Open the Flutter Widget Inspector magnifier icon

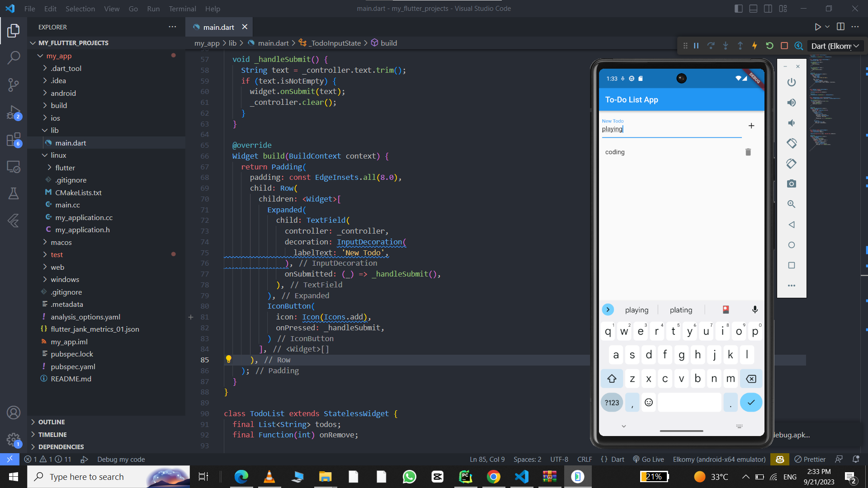pos(798,46)
